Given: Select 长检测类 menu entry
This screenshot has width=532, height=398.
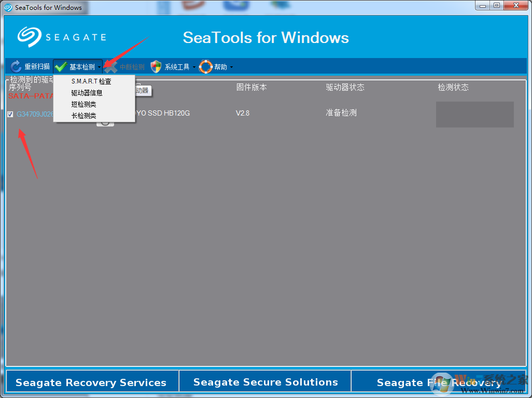Looking at the screenshot, I should pyautogui.click(x=83, y=115).
